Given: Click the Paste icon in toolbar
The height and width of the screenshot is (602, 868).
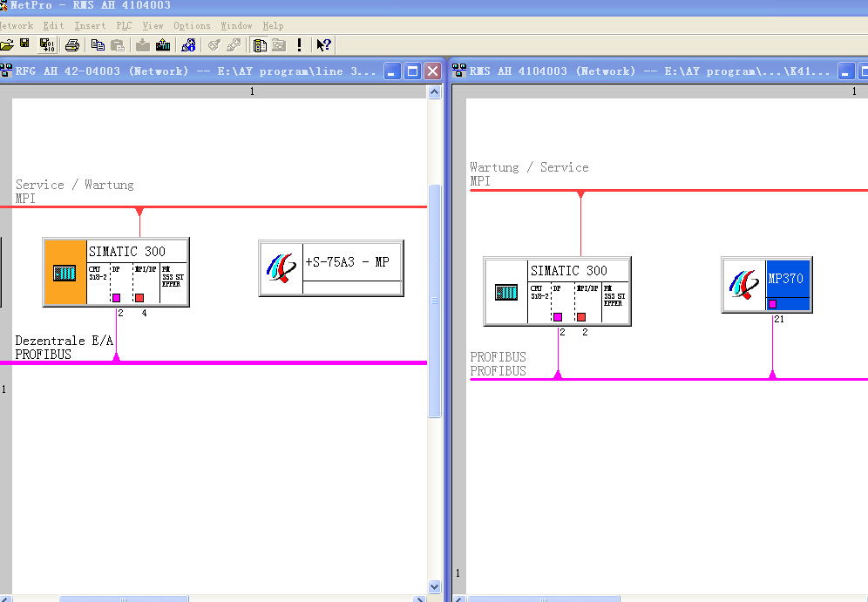Looking at the screenshot, I should pos(118,45).
